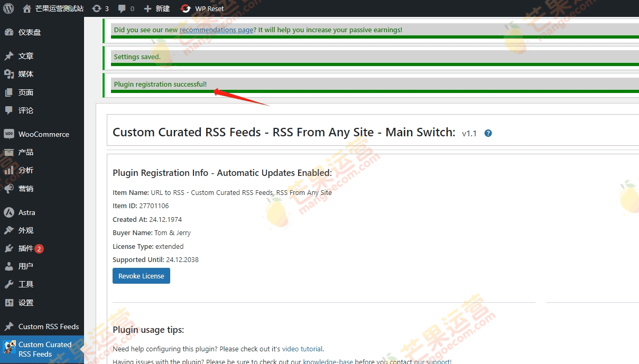The width and height of the screenshot is (639, 364).
Task: Click the Astra icon in the sidebar
Action: (8, 212)
